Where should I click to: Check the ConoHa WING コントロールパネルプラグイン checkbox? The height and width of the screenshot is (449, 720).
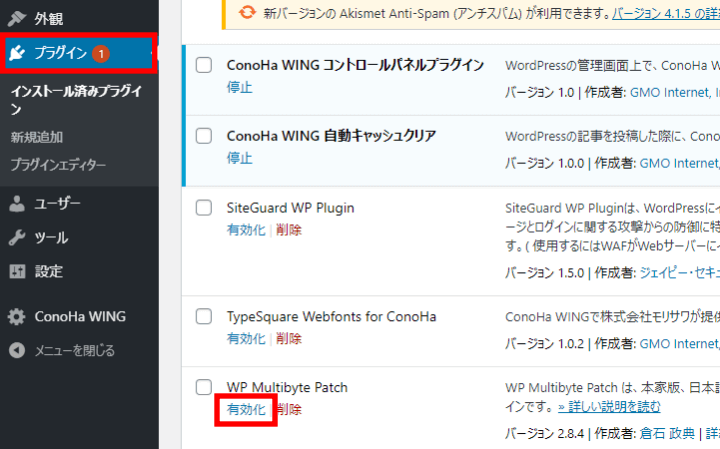203,65
